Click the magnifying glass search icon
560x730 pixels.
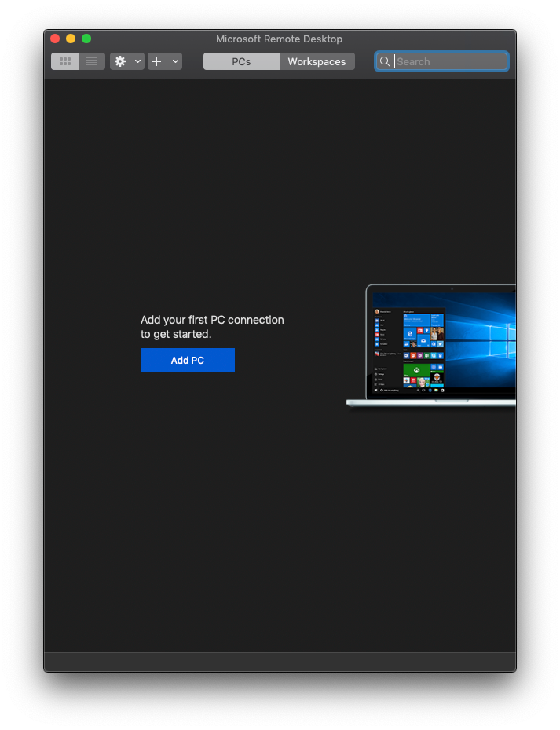pyautogui.click(x=385, y=61)
